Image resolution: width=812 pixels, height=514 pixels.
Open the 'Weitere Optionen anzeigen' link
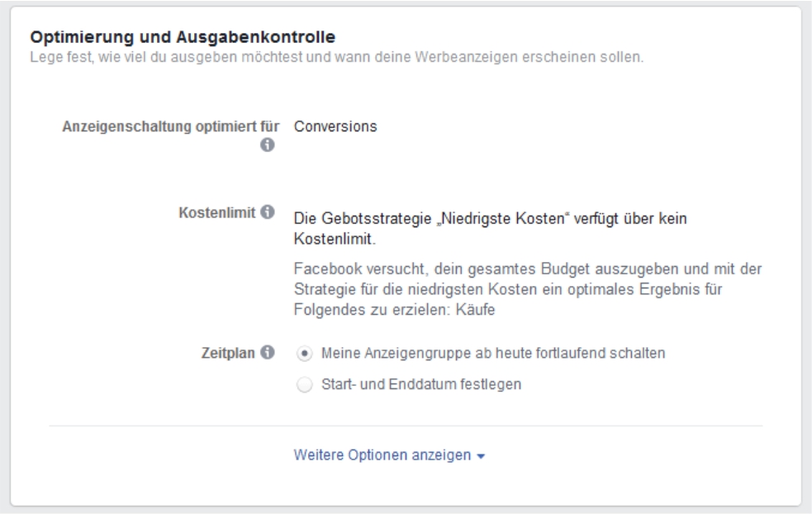tap(382, 455)
